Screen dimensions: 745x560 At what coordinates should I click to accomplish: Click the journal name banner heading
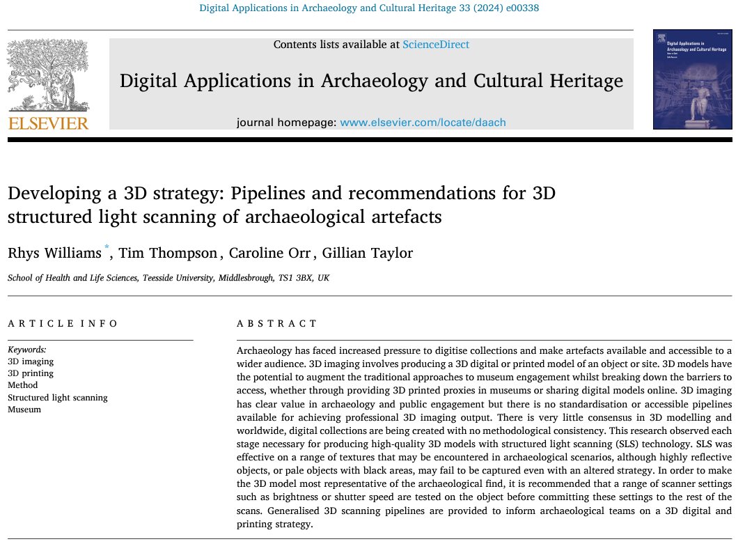(x=371, y=81)
